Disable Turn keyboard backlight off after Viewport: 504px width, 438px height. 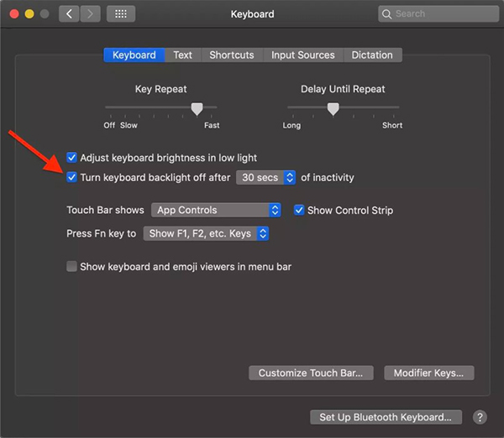click(x=71, y=177)
